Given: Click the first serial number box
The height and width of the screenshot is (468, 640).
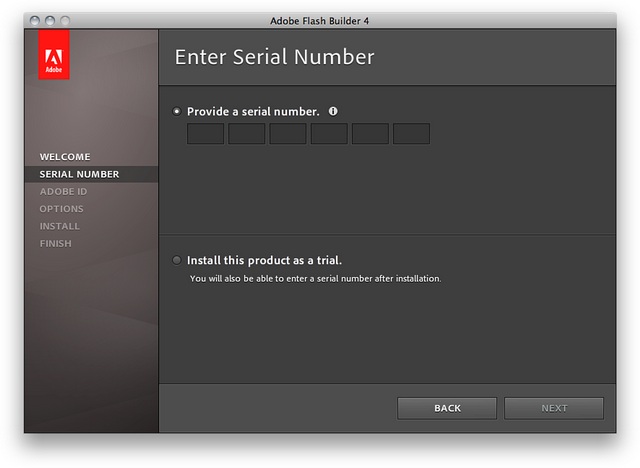Looking at the screenshot, I should click(205, 134).
